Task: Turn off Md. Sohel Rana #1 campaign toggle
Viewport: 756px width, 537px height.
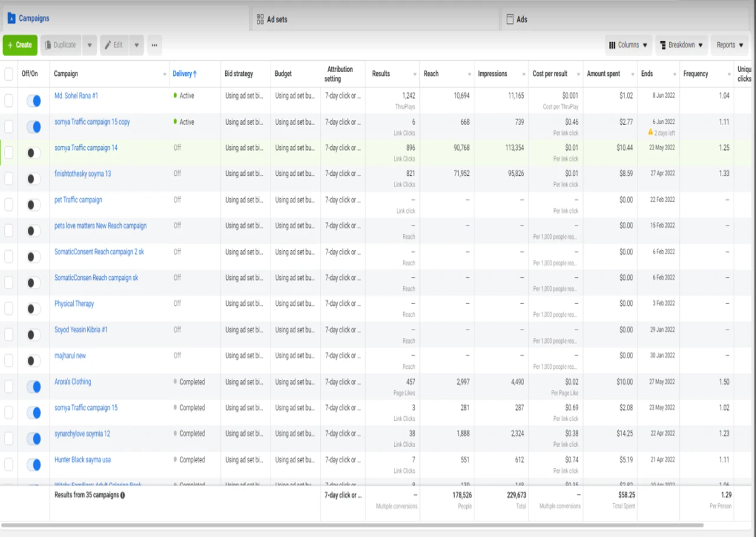Action: coord(34,101)
